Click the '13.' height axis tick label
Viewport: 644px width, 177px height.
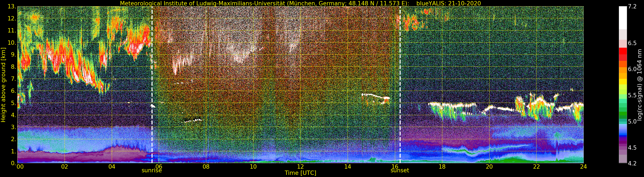[12, 7]
